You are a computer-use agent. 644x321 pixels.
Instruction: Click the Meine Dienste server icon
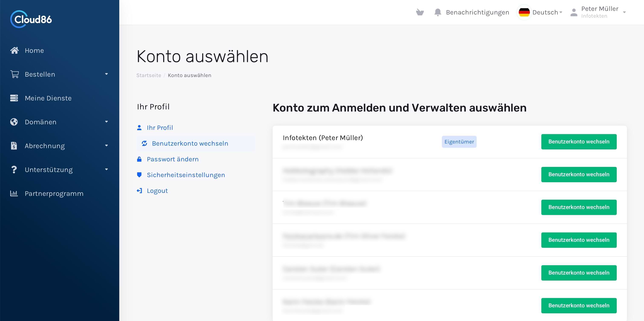[14, 98]
